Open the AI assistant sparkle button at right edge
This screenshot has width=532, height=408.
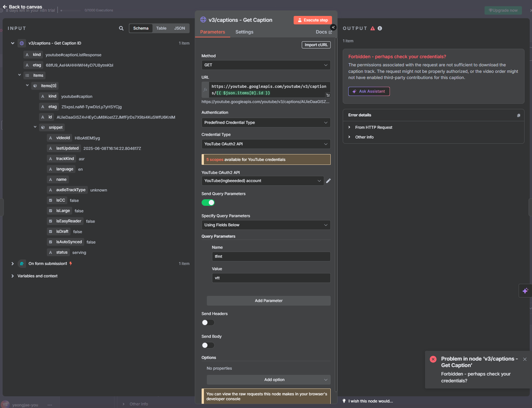[525, 291]
